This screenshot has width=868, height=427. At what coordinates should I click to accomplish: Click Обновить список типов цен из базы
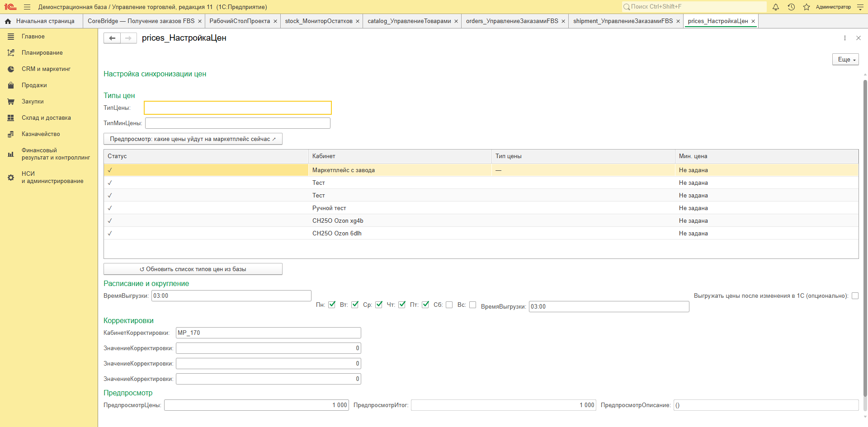click(193, 269)
